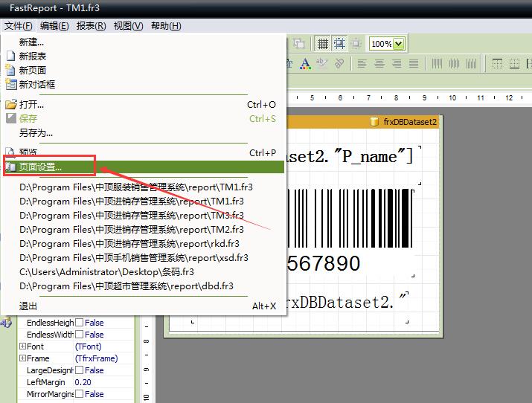Toggle EndlessHeight checkbox
The width and height of the screenshot is (532, 403).
tap(79, 323)
